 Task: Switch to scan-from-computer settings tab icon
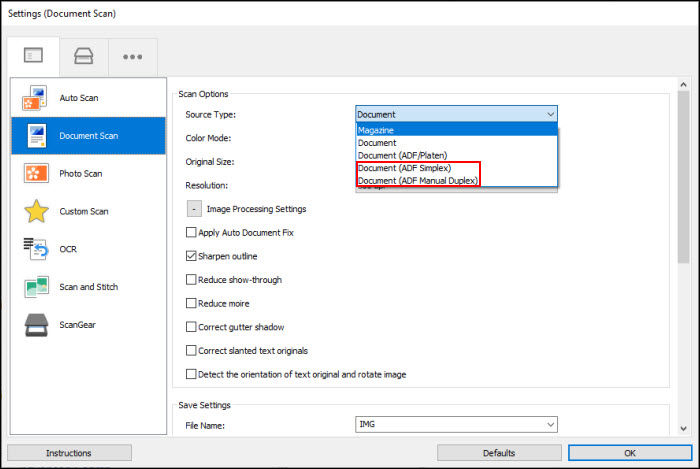click(33, 56)
